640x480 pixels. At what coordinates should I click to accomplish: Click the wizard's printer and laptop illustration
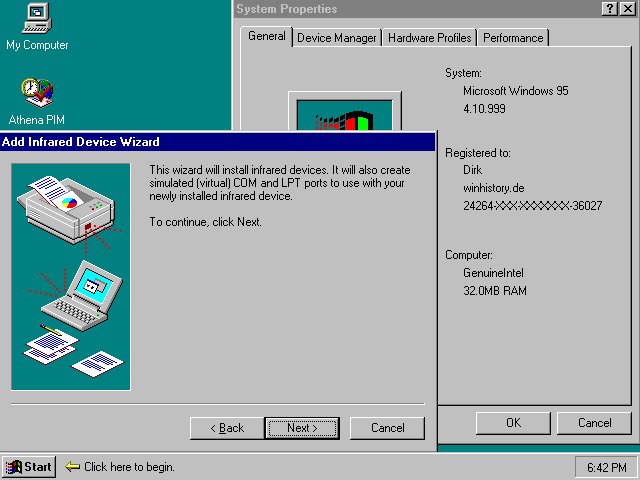click(71, 277)
